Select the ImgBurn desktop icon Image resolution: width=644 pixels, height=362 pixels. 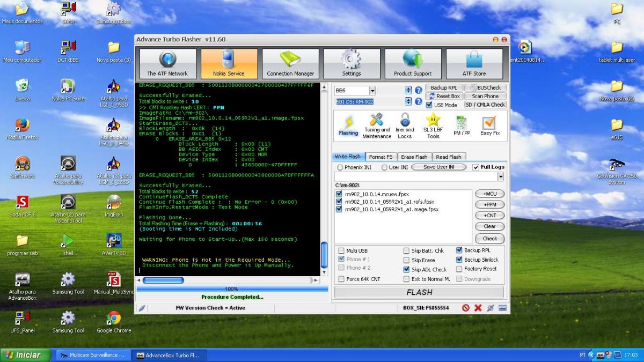[114, 205]
